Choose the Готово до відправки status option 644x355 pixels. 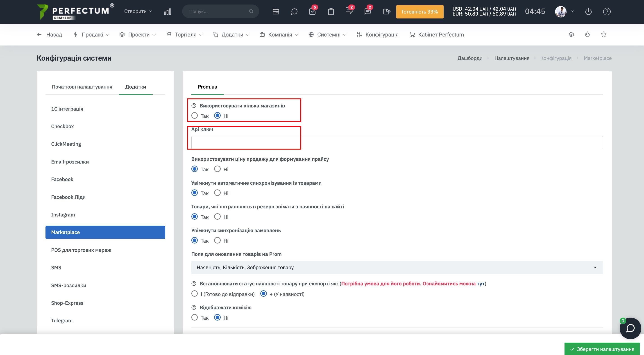pos(195,294)
